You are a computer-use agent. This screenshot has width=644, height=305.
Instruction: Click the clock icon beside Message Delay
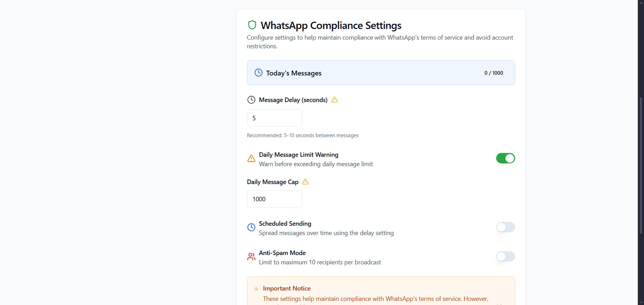tap(251, 100)
